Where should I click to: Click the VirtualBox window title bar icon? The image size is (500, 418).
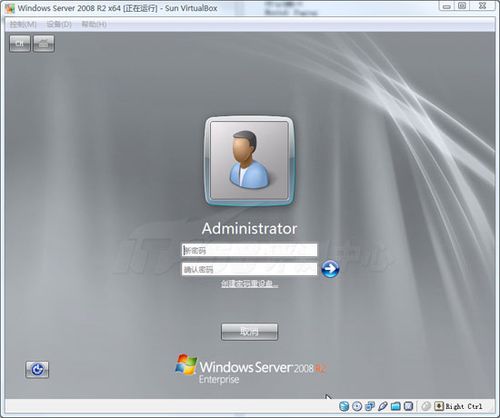10,8
